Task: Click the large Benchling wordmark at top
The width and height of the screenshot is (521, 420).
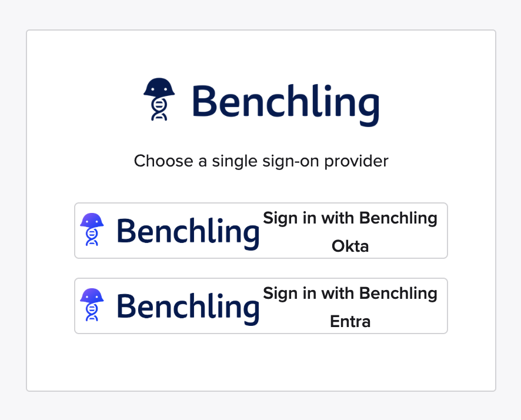Action: pyautogui.click(x=285, y=104)
